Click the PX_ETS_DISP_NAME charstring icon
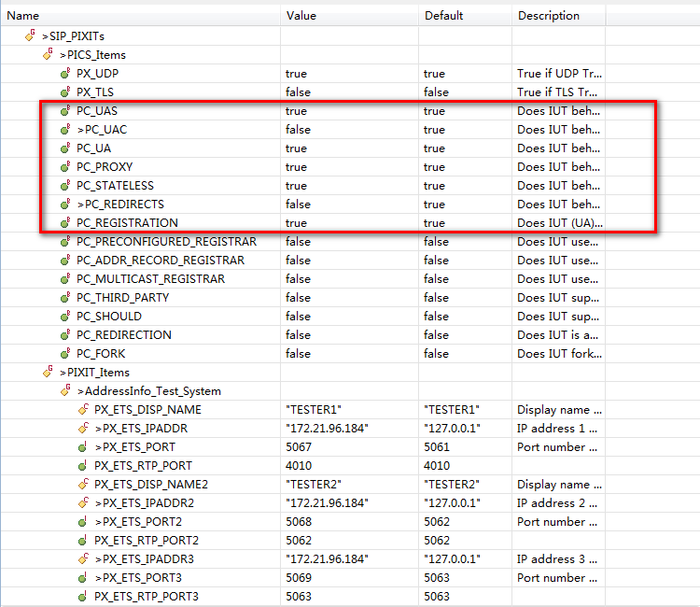This screenshot has width=700, height=607. [x=83, y=409]
